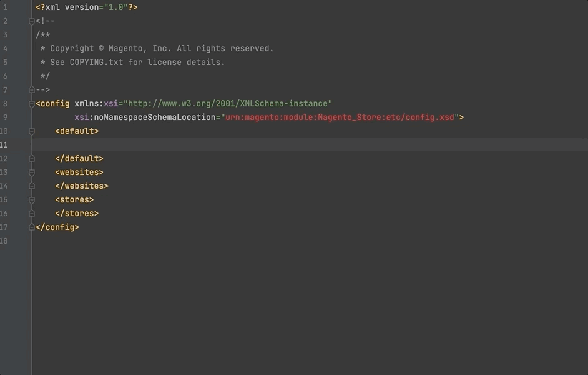Collapse the <config> element using its fold marker
This screenshot has height=375, width=588.
click(x=32, y=104)
